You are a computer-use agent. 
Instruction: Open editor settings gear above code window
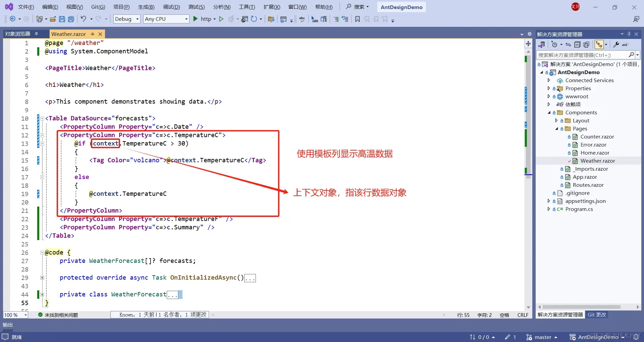click(x=530, y=34)
